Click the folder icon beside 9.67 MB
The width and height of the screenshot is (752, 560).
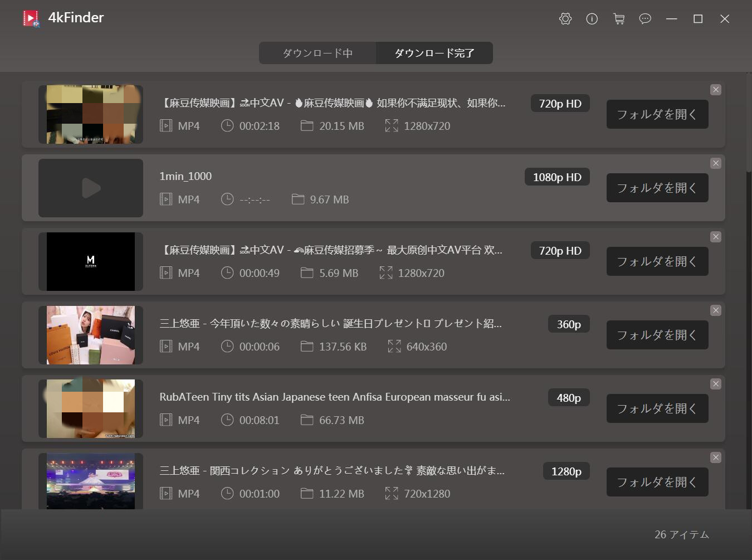coord(298,199)
